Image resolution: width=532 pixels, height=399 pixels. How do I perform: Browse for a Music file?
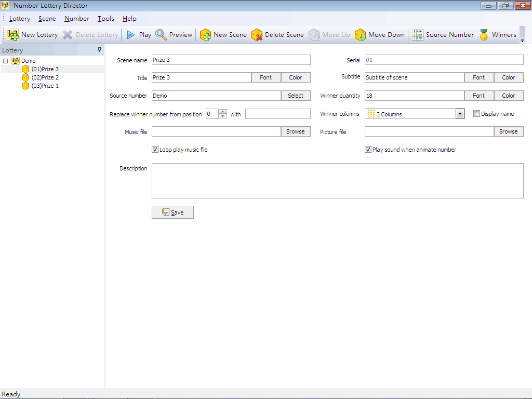pyautogui.click(x=296, y=131)
